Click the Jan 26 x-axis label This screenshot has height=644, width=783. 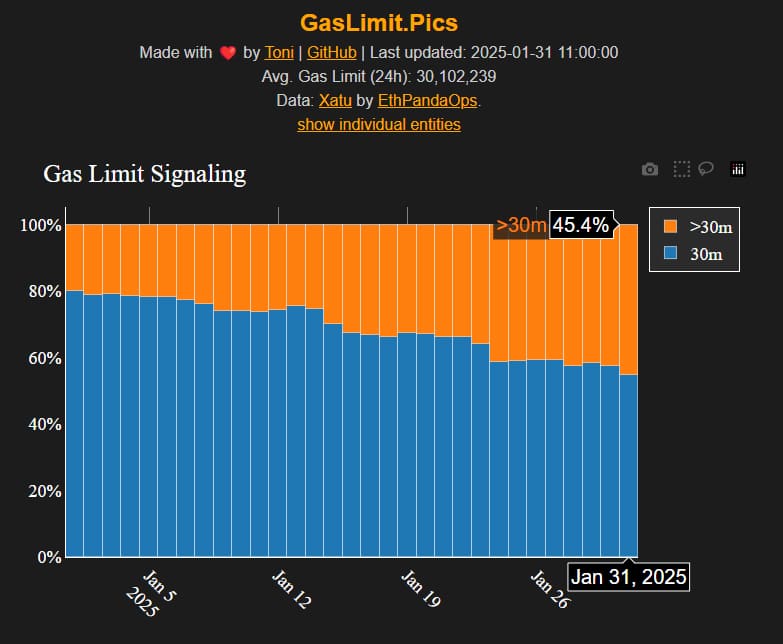point(550,590)
